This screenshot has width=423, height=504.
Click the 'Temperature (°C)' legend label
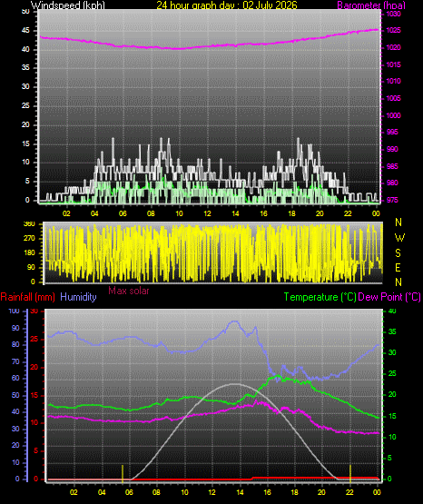[x=320, y=297]
